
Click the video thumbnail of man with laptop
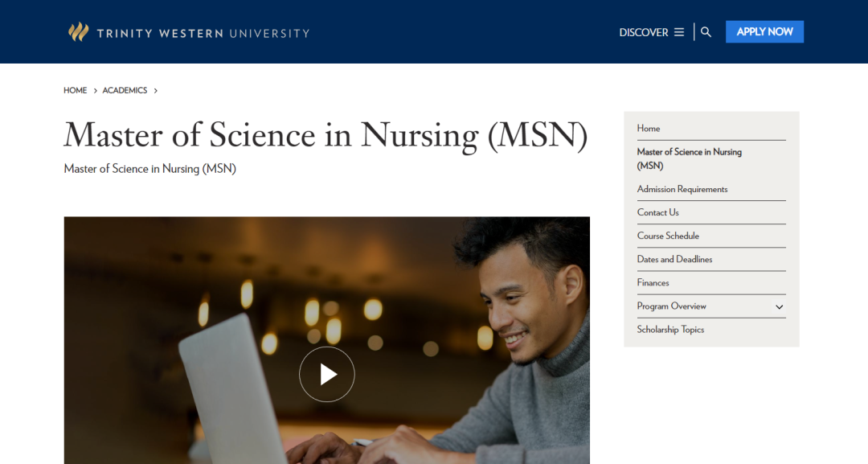tap(326, 340)
